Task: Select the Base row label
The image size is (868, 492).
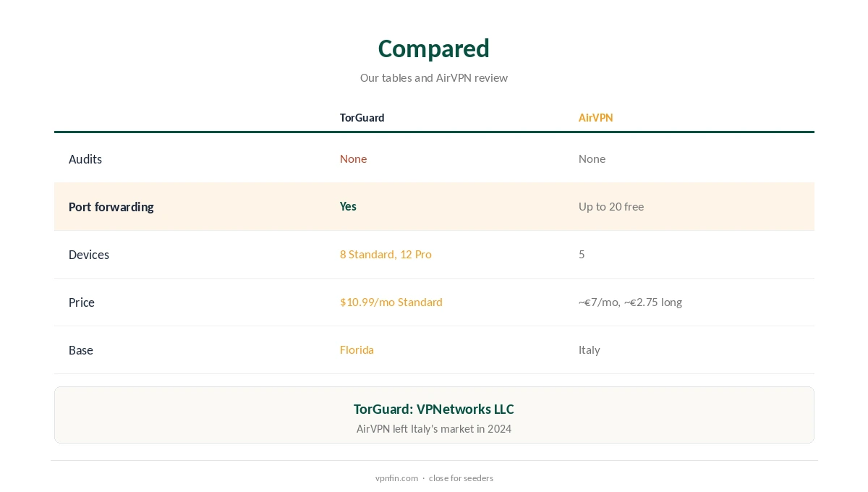Action: (x=81, y=350)
